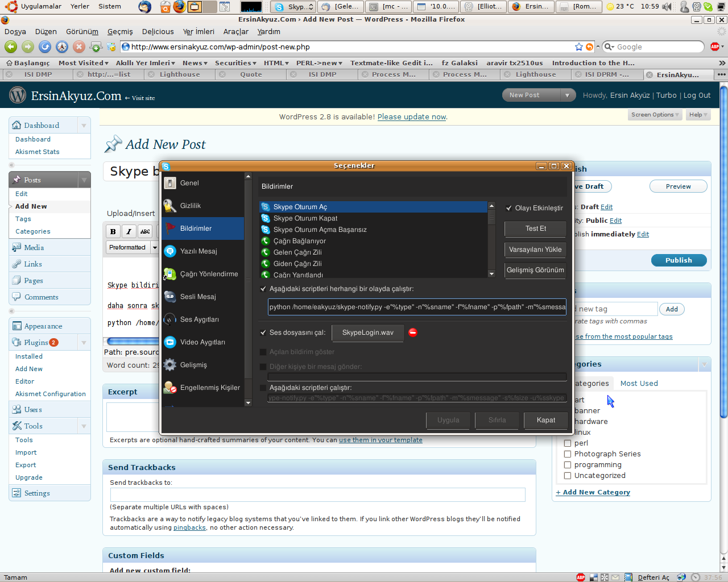Image resolution: width=728 pixels, height=582 pixels.
Task: Click the WordPress logo in header
Action: pyautogui.click(x=18, y=95)
